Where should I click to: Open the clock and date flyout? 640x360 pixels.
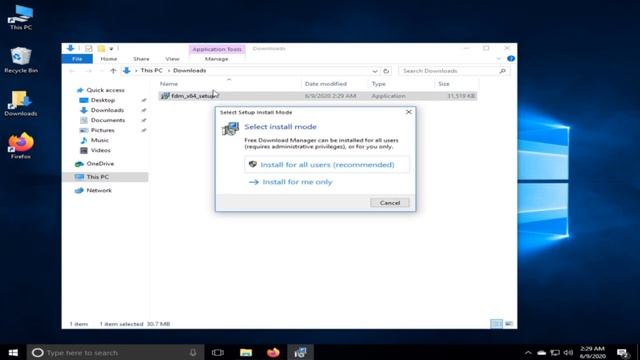pos(592,352)
